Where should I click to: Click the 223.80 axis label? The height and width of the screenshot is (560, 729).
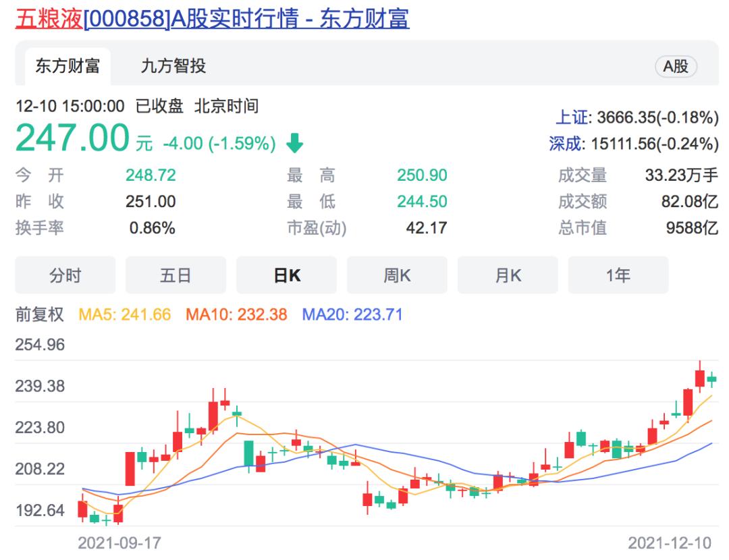tap(40, 428)
